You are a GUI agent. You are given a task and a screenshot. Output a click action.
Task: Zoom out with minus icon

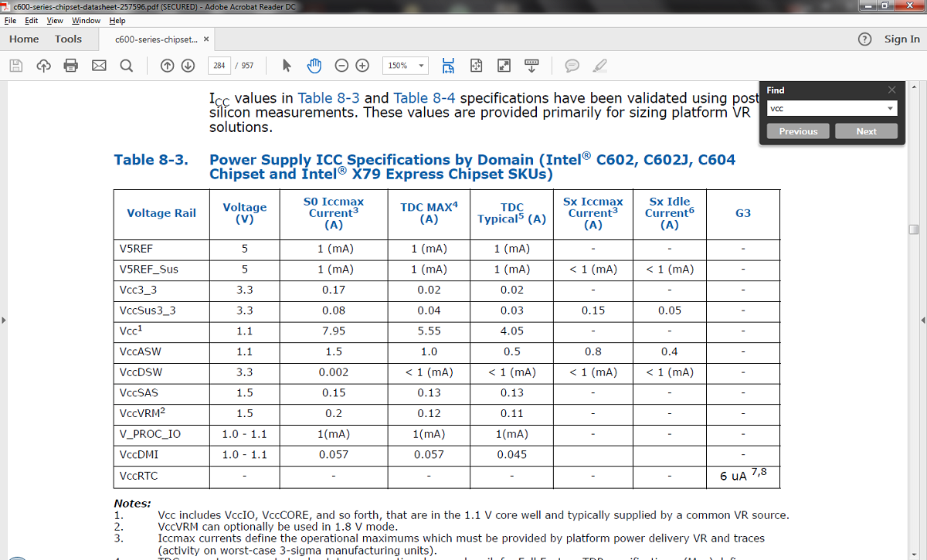(341, 66)
